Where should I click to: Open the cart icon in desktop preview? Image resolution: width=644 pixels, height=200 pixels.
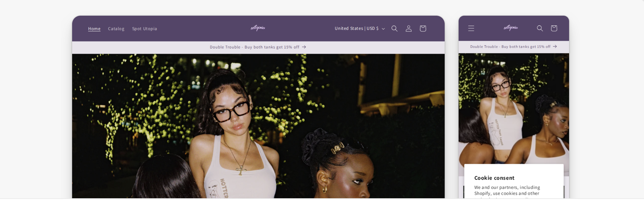pos(423,29)
